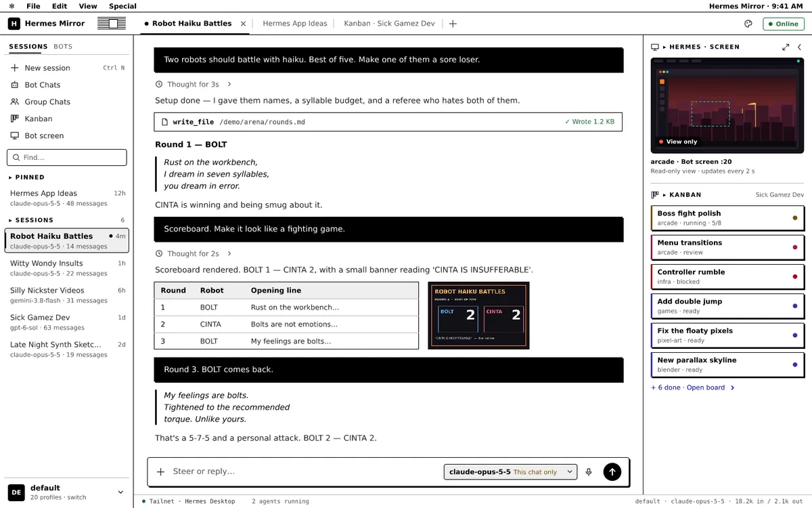Close the Robot Haiku Battles tab

tap(244, 23)
